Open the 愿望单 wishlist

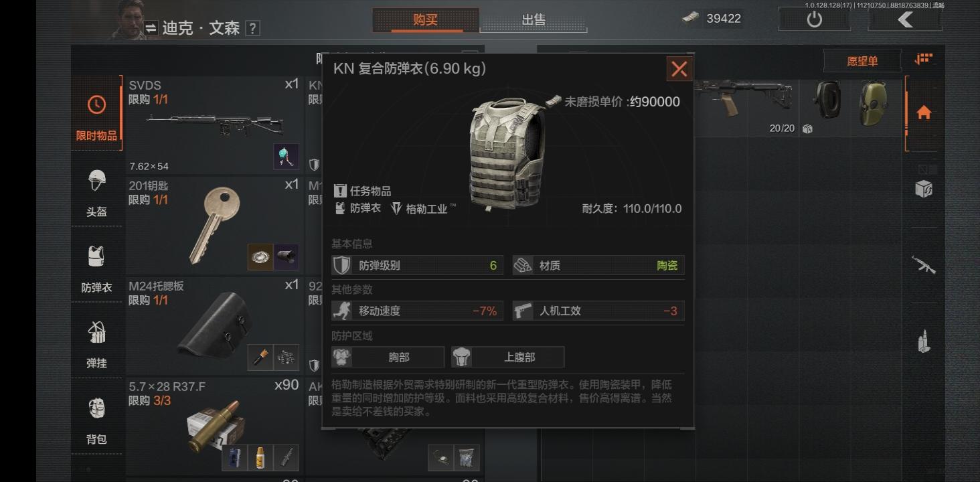(862, 61)
